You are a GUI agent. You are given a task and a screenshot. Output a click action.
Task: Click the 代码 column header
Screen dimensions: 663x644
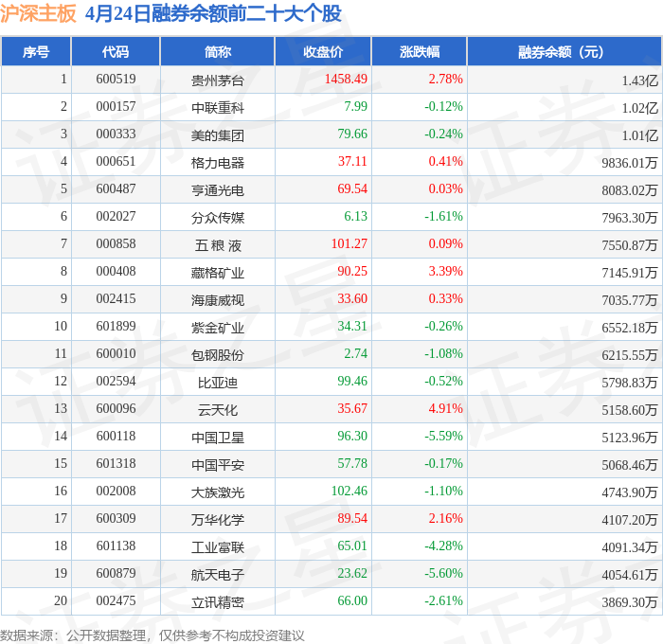pos(116,51)
